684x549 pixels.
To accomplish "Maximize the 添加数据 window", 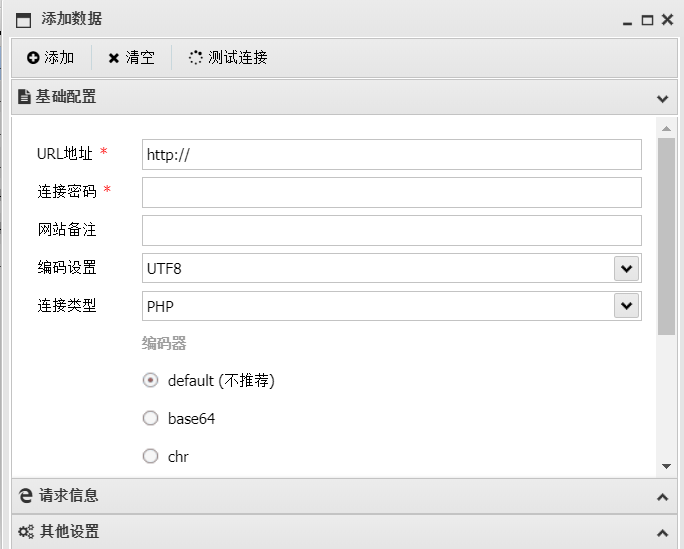I will (x=647, y=20).
